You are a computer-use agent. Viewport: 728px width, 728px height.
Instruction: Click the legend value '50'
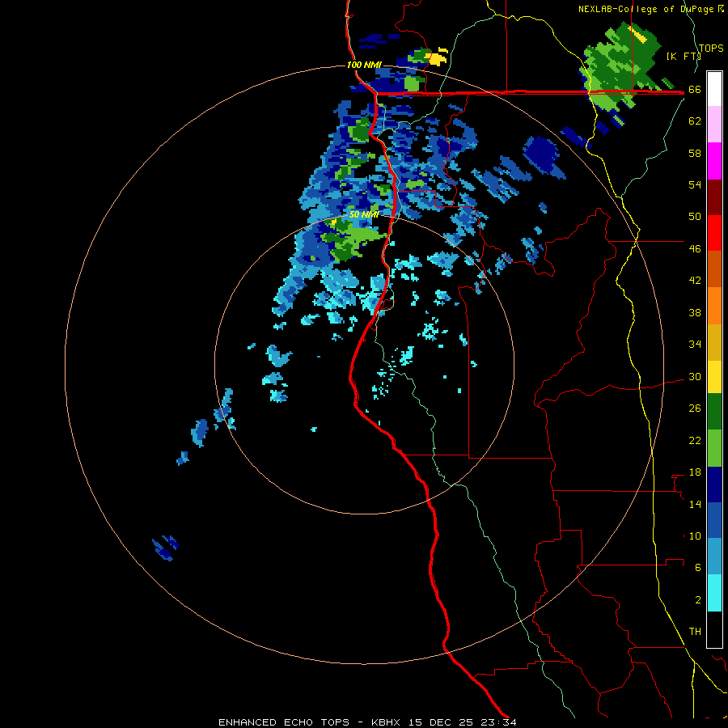(695, 216)
